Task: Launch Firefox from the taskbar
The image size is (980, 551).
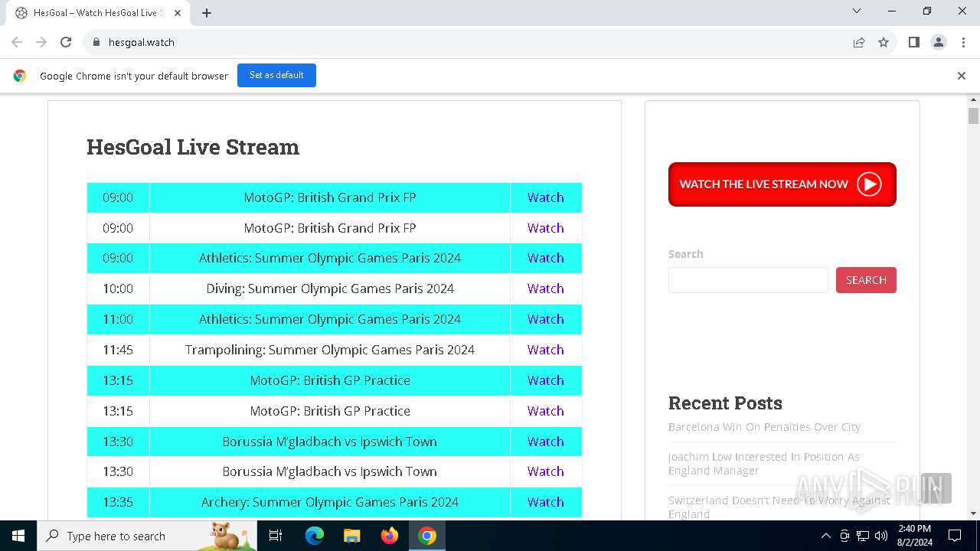Action: [x=390, y=536]
